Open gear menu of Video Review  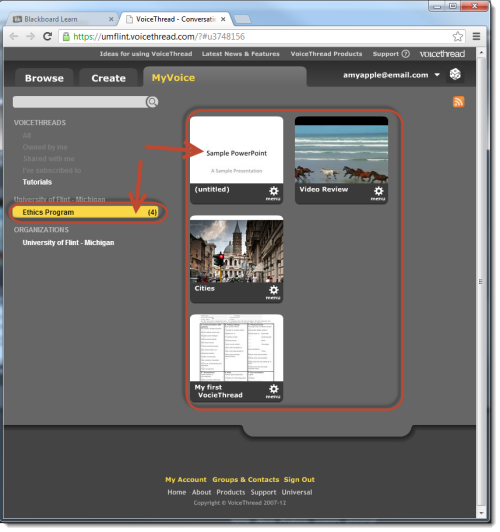click(x=378, y=193)
